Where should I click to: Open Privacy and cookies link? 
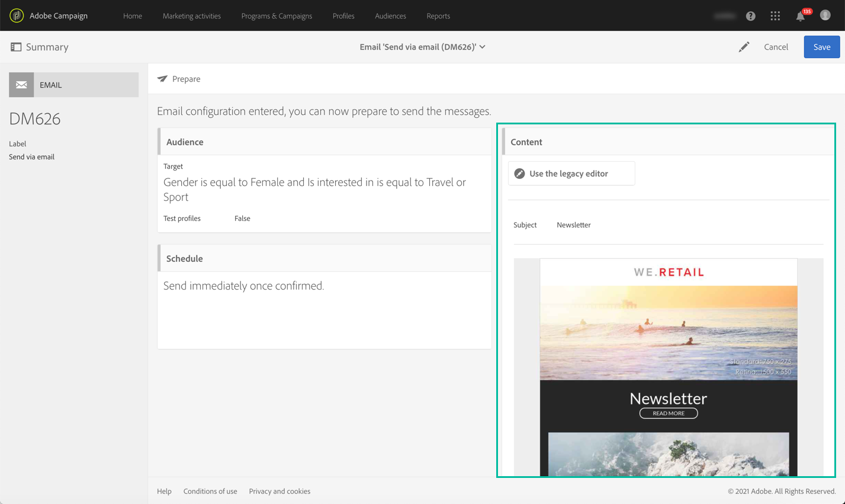tap(279, 491)
